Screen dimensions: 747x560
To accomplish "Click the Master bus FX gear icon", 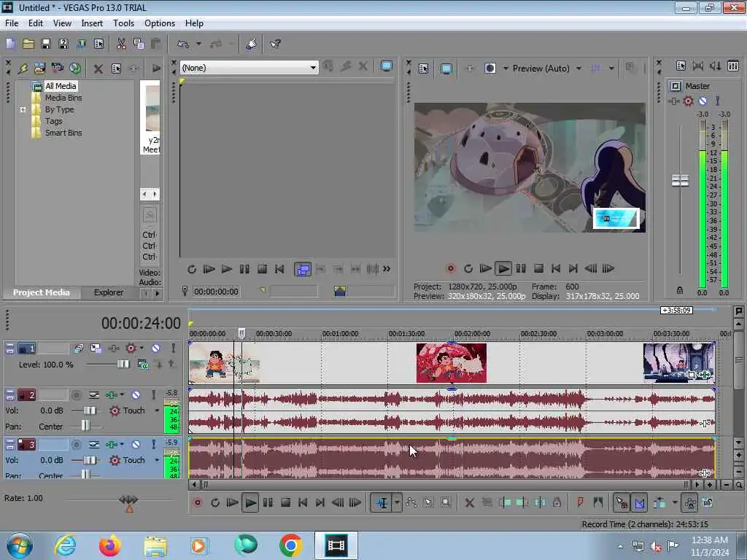I will click(688, 101).
